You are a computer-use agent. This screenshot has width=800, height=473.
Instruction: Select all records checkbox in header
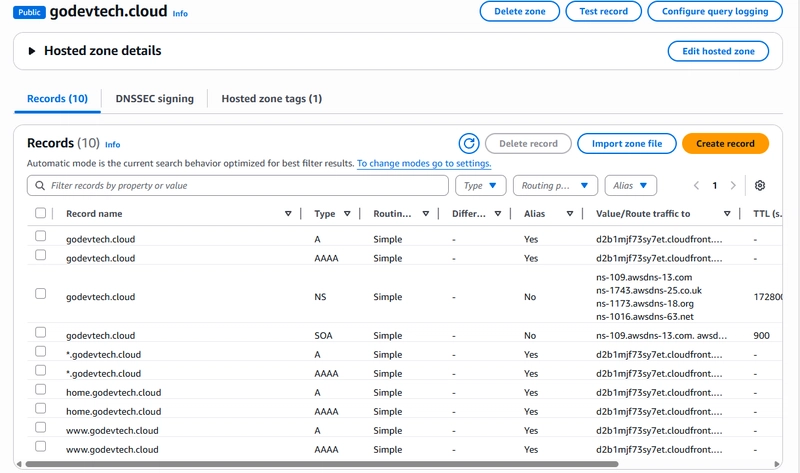pyautogui.click(x=40, y=213)
